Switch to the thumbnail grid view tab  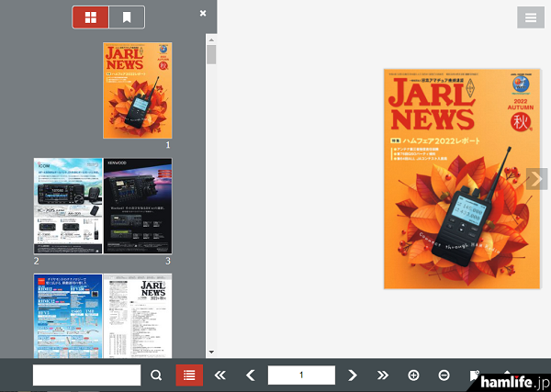click(90, 17)
